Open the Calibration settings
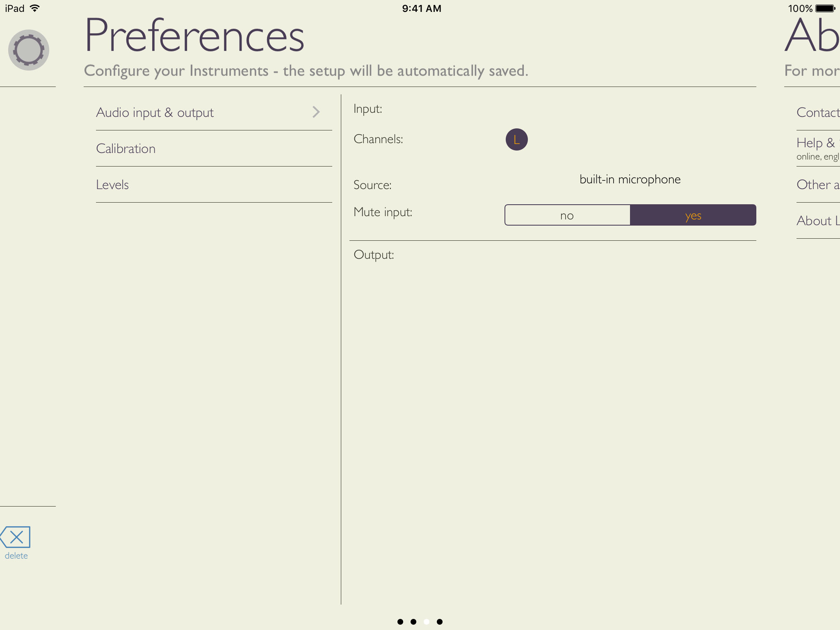The height and width of the screenshot is (630, 840). coord(214,148)
